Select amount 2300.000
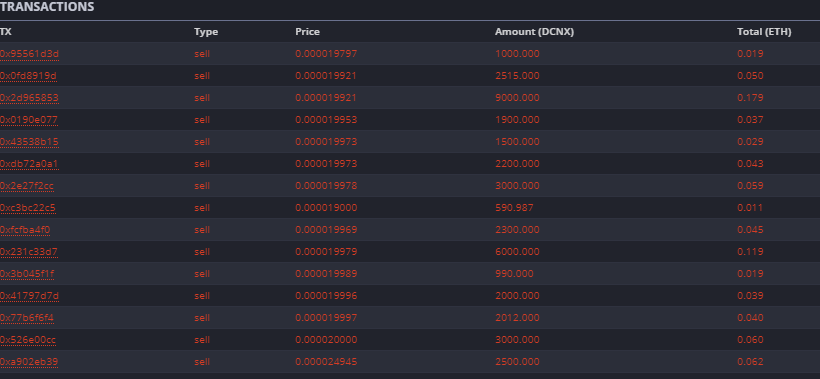The image size is (820, 379). point(517,229)
